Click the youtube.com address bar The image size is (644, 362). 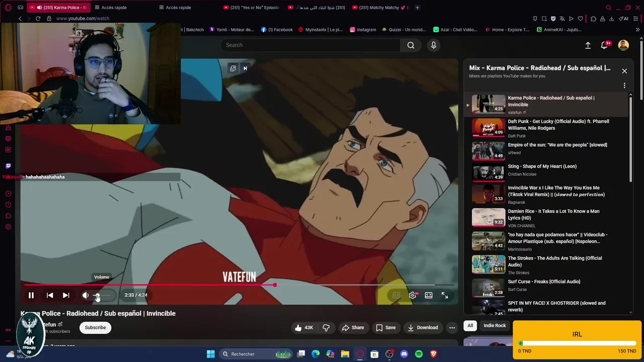click(83, 19)
